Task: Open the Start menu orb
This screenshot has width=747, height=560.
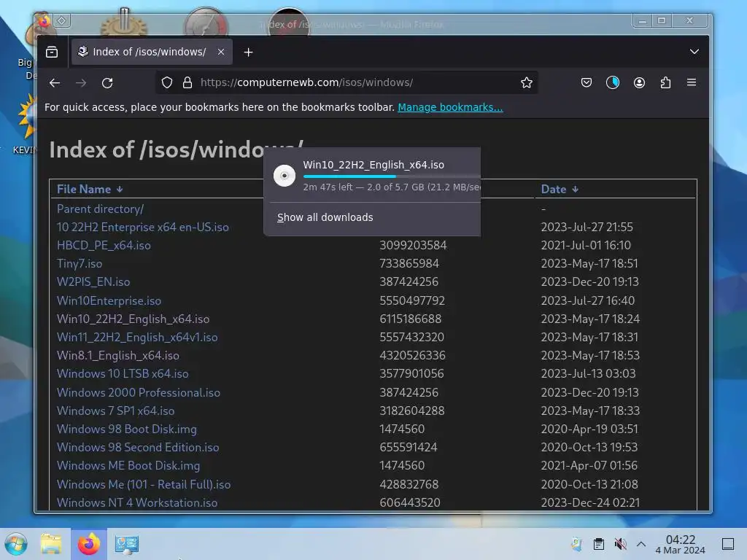Action: 16,544
